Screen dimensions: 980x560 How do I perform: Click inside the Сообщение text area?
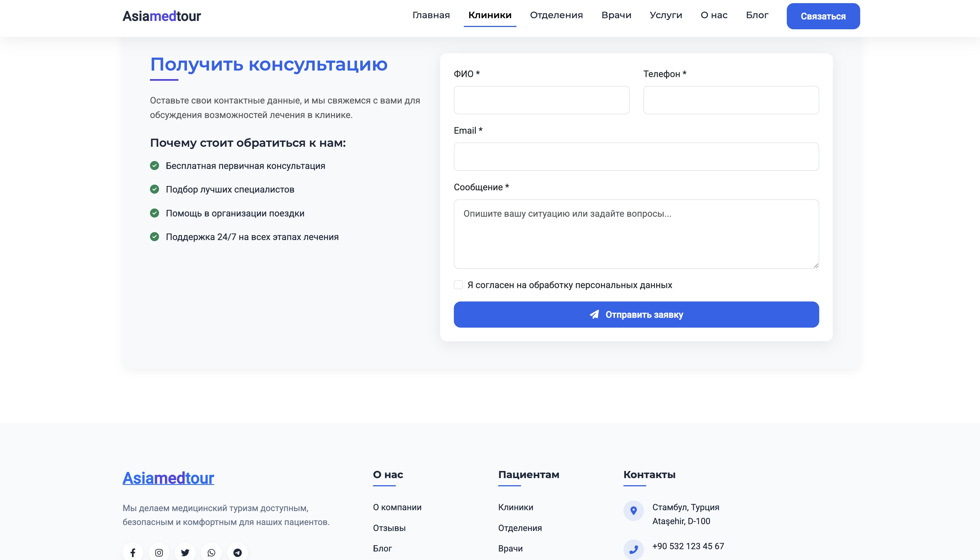click(636, 233)
